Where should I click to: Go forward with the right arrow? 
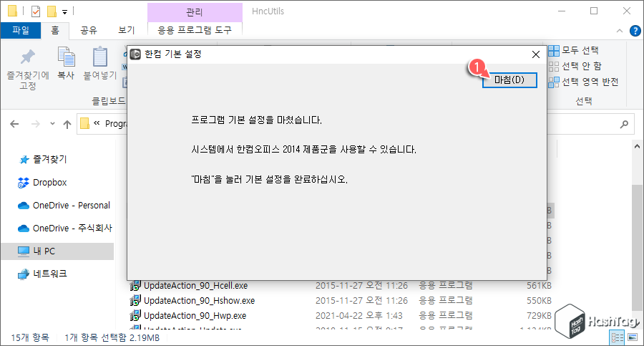36,124
